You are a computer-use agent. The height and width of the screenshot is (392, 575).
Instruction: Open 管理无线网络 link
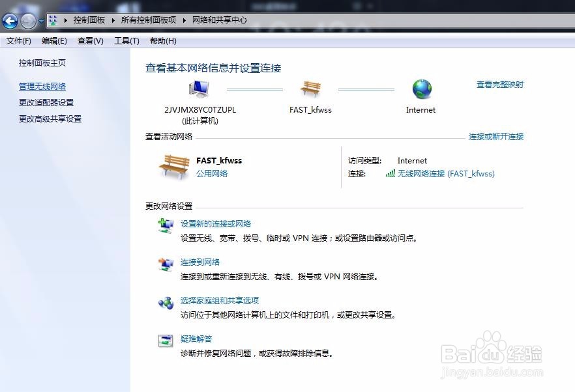(42, 87)
